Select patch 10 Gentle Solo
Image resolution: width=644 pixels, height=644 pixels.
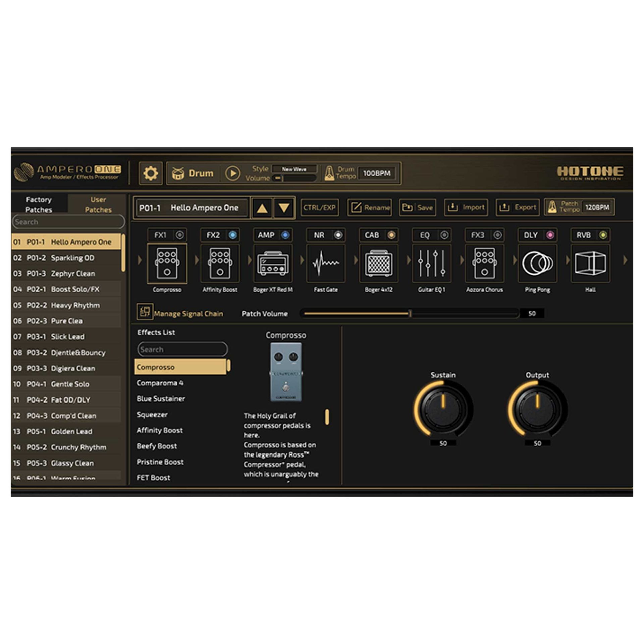[x=66, y=384]
